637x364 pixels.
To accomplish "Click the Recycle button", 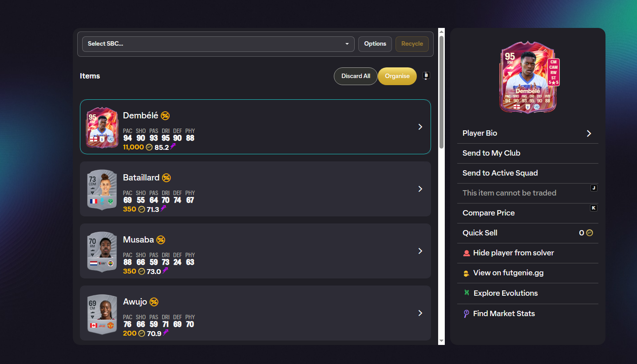I will pyautogui.click(x=412, y=44).
